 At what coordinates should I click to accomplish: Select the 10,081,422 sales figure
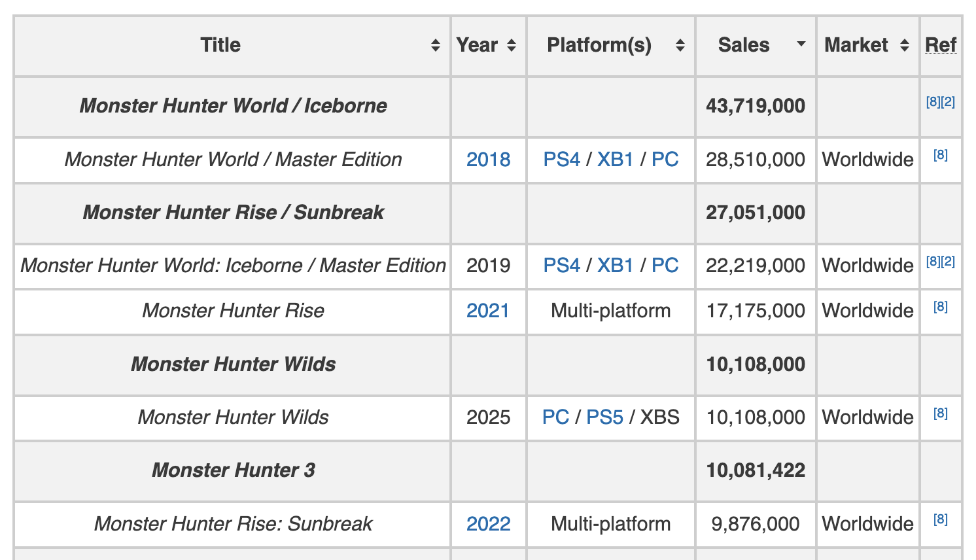tap(756, 470)
